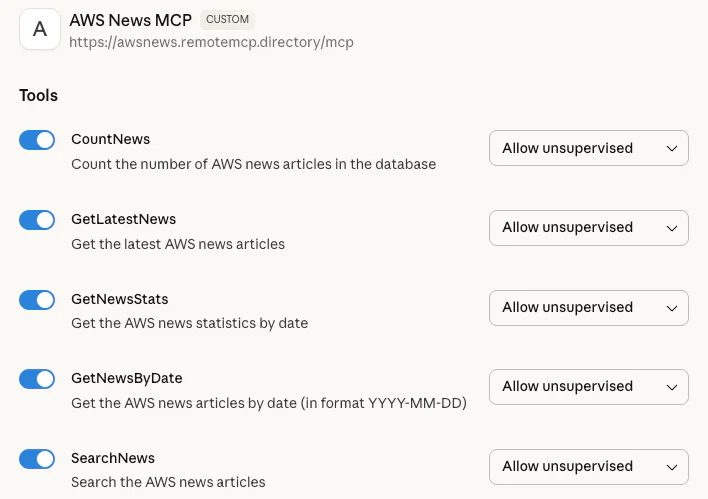Toggle the GetNewsByDate tool off
Image resolution: width=708 pixels, height=499 pixels.
[37, 379]
